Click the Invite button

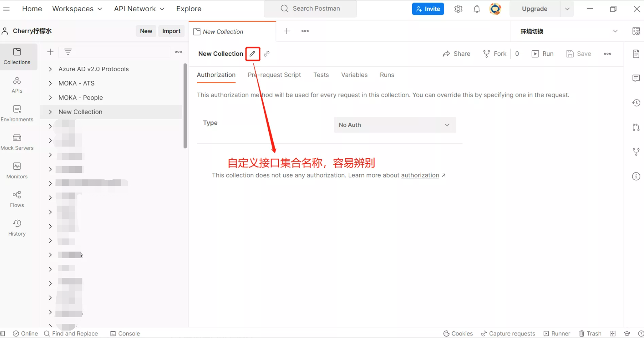click(428, 9)
